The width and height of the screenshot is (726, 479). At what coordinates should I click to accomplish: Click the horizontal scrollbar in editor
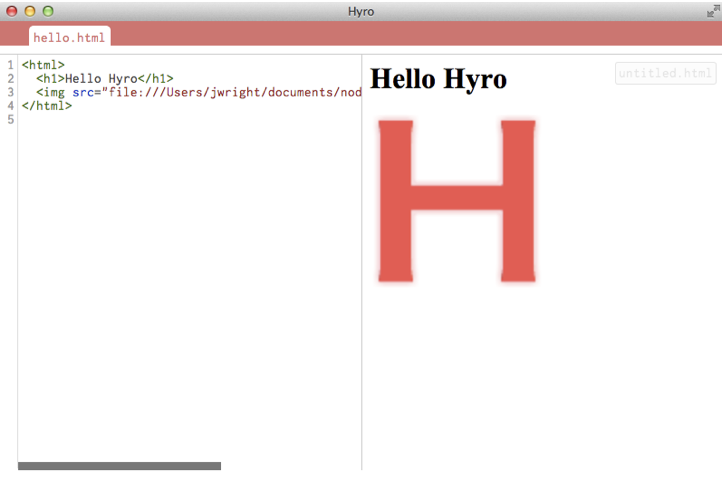tap(119, 466)
